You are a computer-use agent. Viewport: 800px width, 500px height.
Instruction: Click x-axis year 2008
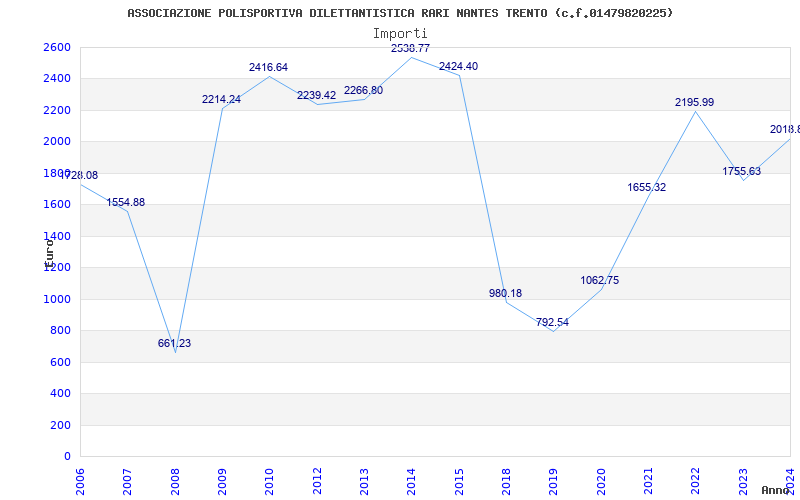point(175,482)
